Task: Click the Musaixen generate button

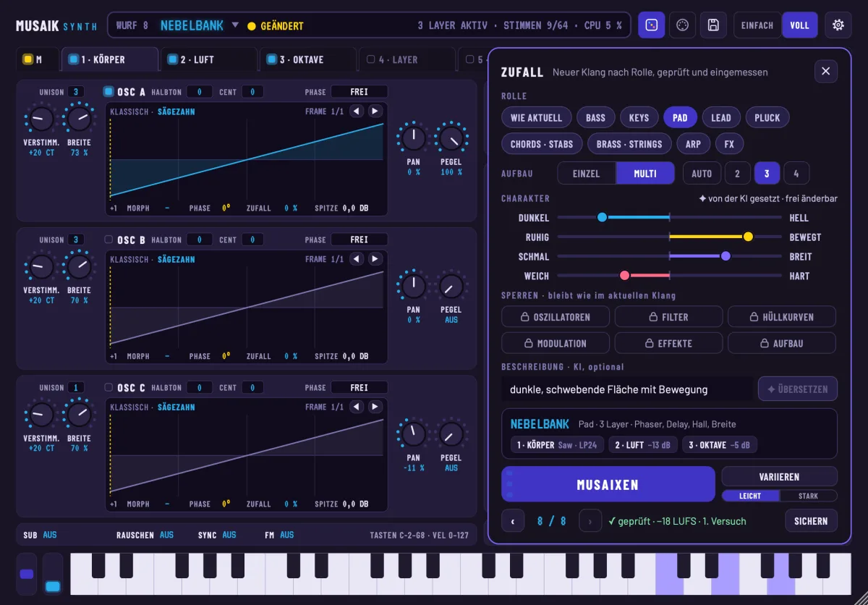Action: [608, 484]
